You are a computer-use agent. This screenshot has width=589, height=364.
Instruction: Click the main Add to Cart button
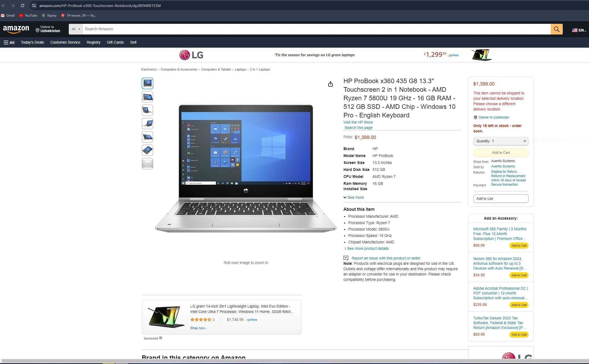(501, 152)
